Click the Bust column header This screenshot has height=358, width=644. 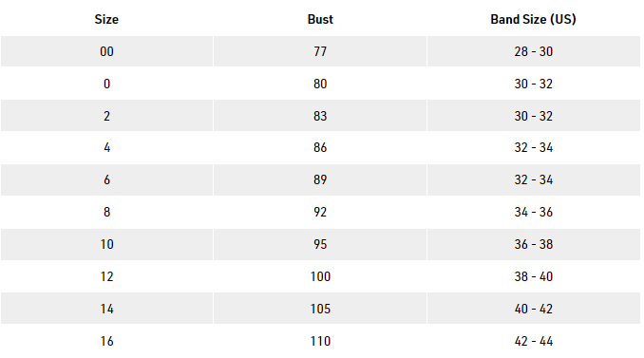(320, 19)
